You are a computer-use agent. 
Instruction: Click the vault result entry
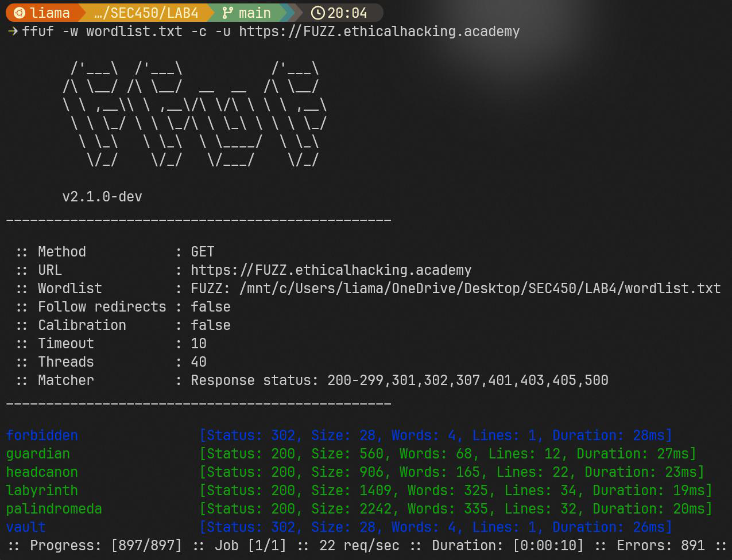click(26, 527)
